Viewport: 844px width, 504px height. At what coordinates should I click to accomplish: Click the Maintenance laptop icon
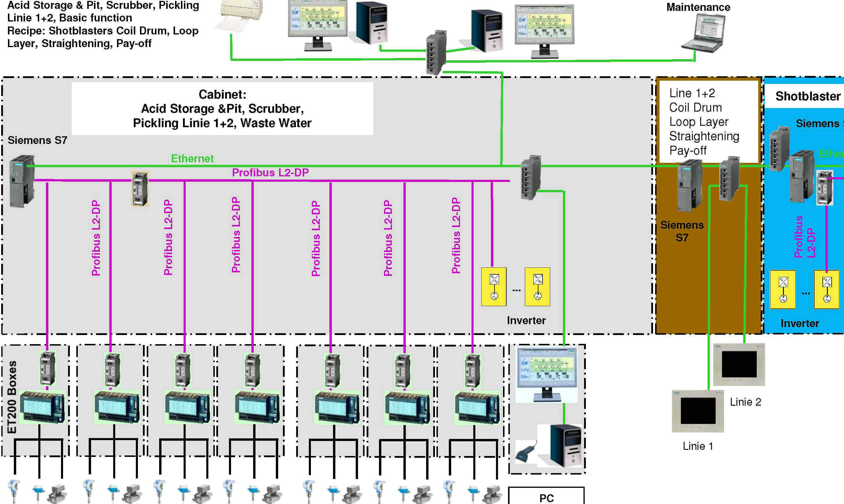(705, 33)
